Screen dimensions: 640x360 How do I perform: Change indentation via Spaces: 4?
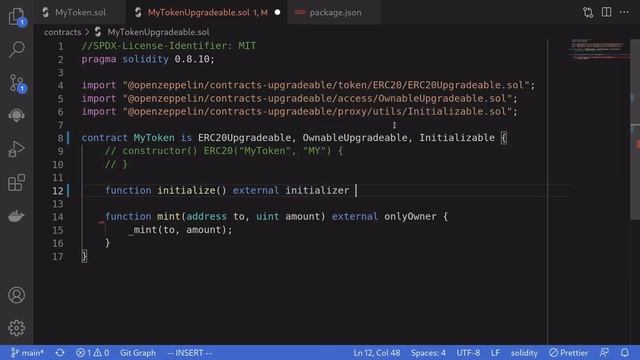pos(428,353)
